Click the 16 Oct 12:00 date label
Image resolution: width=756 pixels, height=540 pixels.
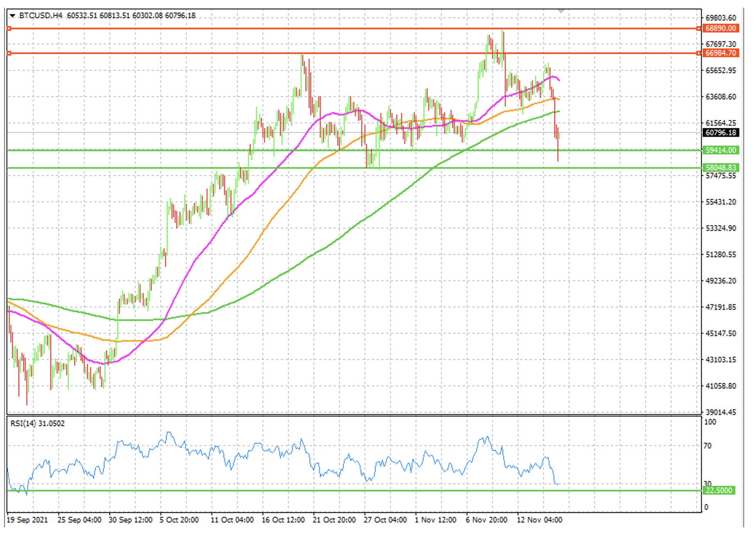pos(283,520)
